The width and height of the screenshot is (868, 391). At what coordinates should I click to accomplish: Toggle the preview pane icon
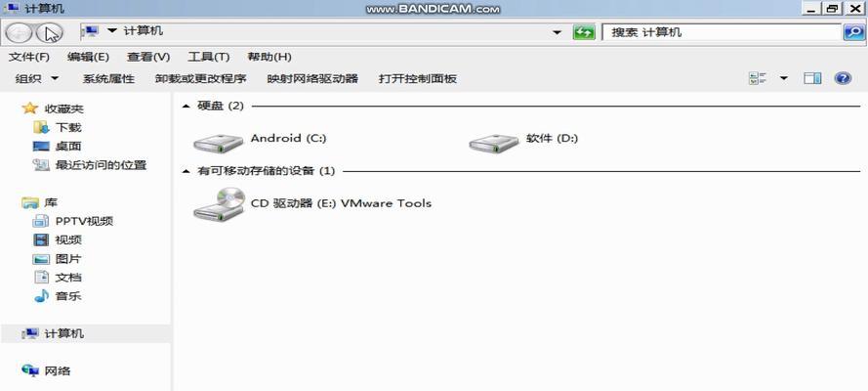tap(812, 78)
